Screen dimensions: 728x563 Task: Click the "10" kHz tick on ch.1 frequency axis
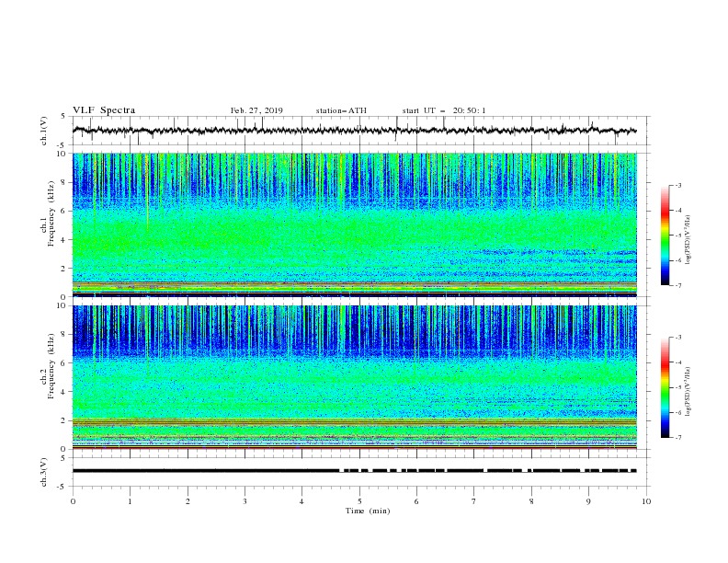(x=63, y=154)
